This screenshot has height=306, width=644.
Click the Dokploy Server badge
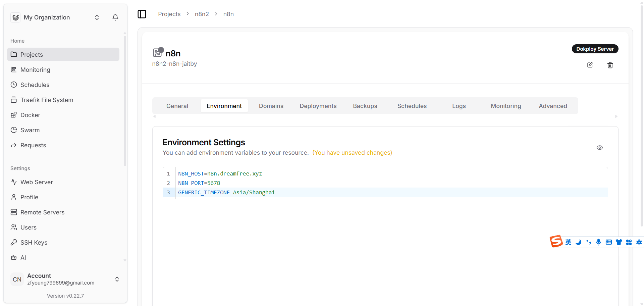coord(595,49)
